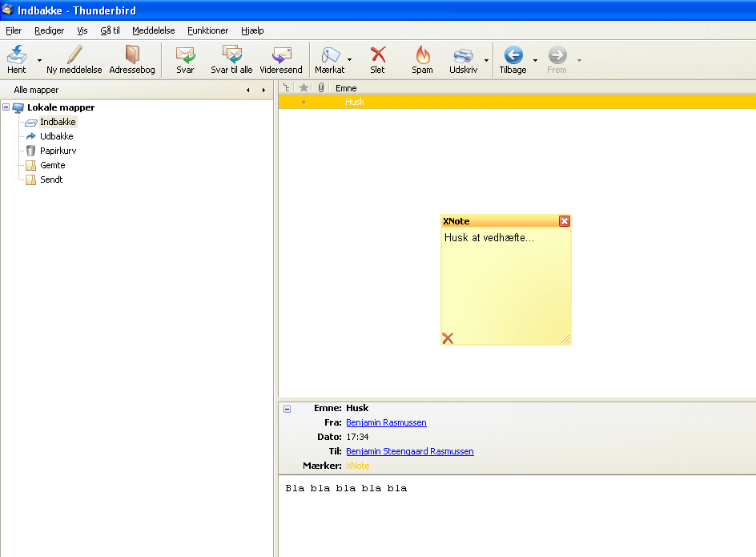This screenshot has height=557, width=756.
Task: Open the Adressebog address book
Action: (x=132, y=55)
